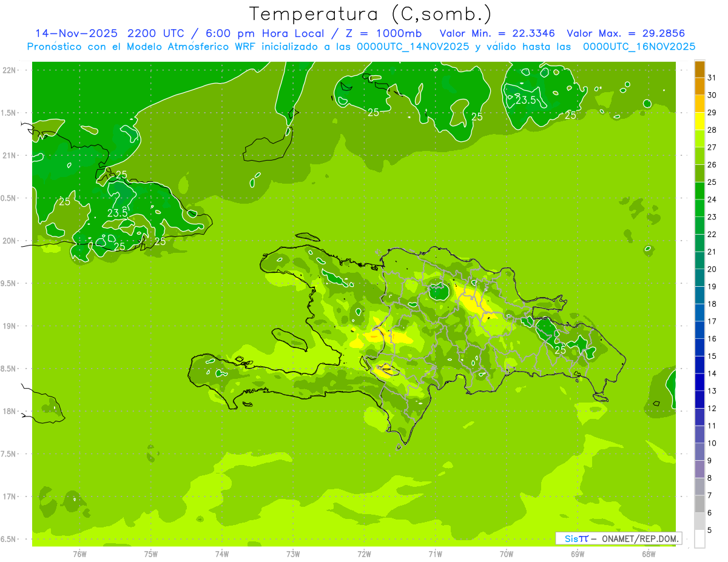Click the orange legend swatch between 30 and 31
Image resolution: width=728 pixels, height=562 pixels.
pos(699,87)
